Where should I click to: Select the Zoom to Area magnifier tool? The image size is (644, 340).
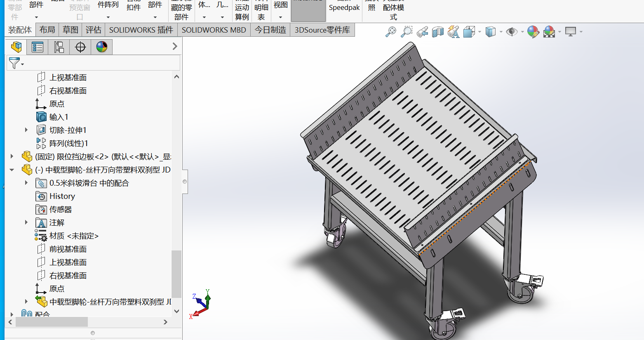tap(407, 32)
